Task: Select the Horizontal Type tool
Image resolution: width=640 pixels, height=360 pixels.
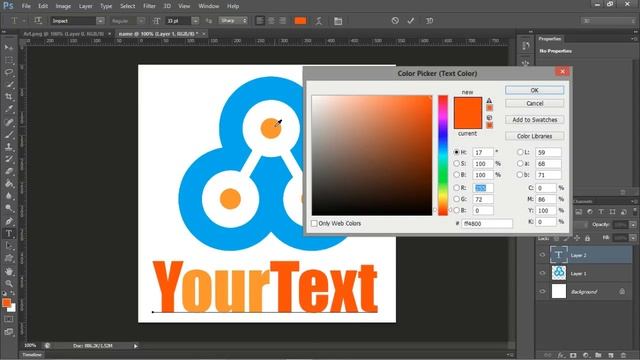Action: 9,234
